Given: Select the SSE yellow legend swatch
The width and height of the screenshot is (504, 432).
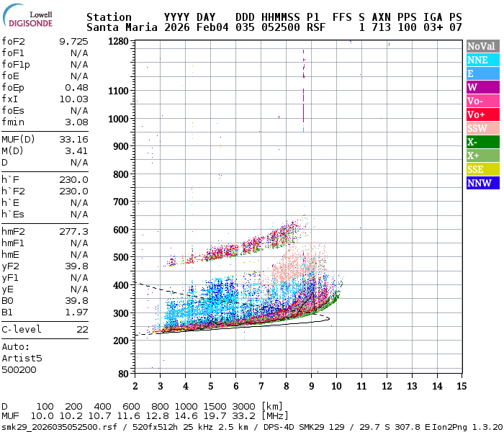Looking at the screenshot, I should 482,169.
